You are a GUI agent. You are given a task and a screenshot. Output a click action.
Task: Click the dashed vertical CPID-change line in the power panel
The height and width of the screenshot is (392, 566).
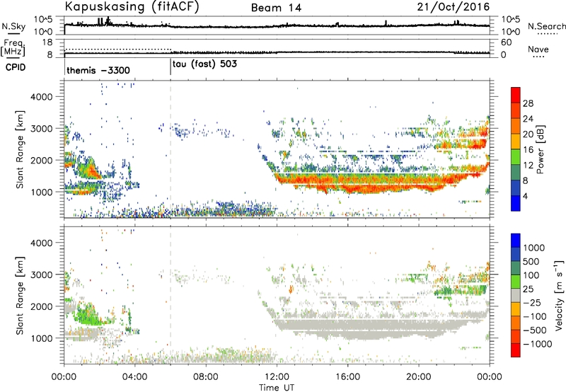[171, 149]
